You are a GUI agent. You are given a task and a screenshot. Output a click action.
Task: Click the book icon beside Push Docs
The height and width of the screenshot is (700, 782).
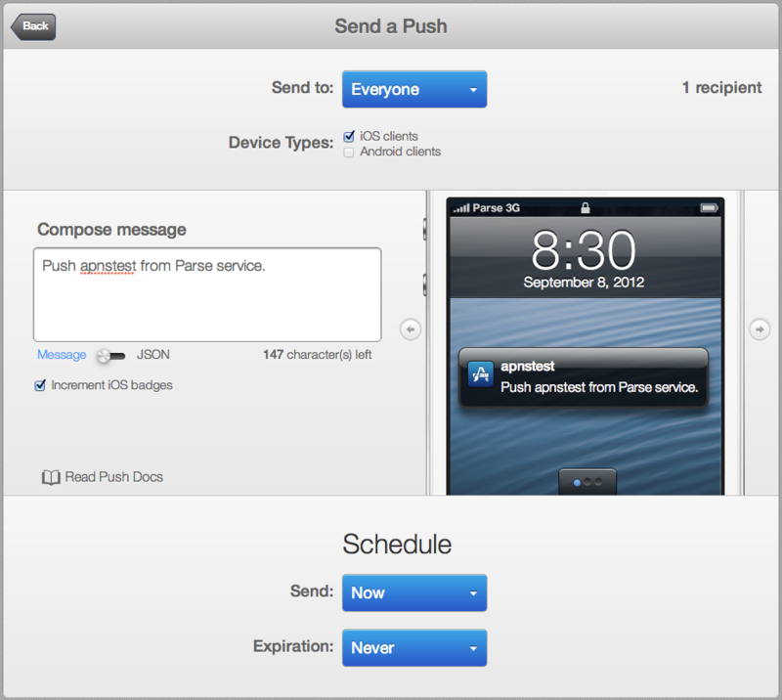[51, 477]
